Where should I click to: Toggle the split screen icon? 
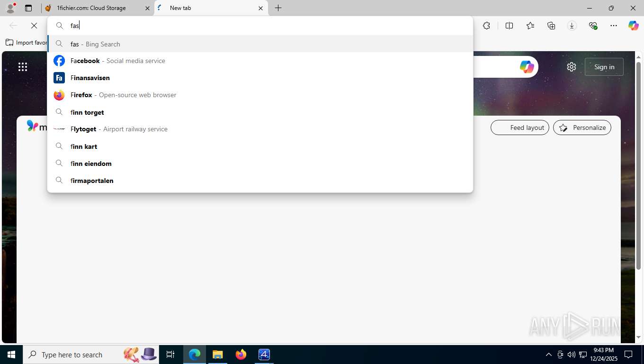click(509, 26)
